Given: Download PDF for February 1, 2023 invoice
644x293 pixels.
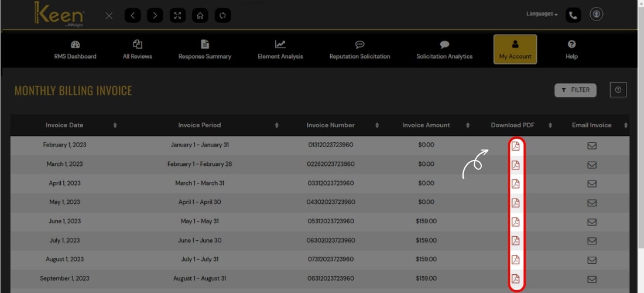Looking at the screenshot, I should click(x=515, y=146).
